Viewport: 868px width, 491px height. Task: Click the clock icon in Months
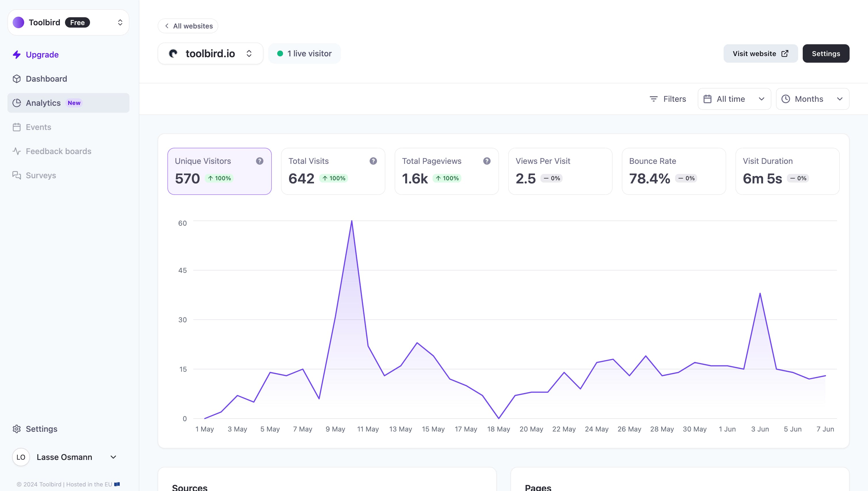point(786,99)
